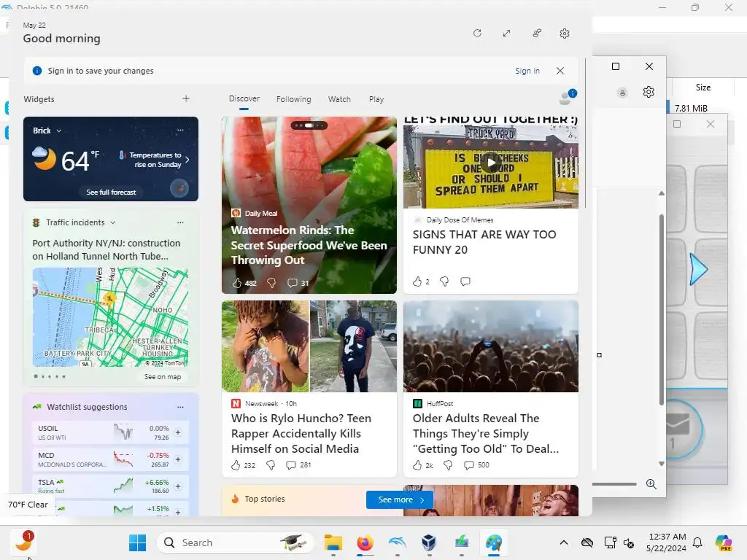Open widgets settings gear

pos(565,34)
